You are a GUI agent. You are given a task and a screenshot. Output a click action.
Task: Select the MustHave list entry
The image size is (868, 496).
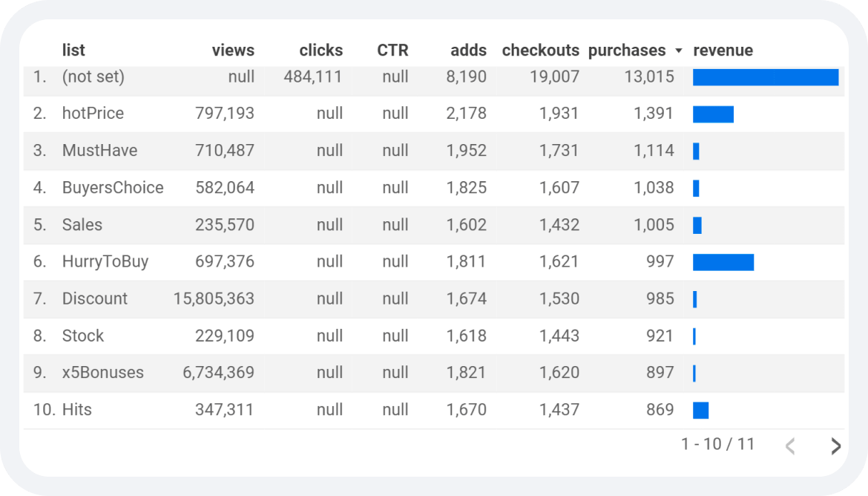[99, 151]
